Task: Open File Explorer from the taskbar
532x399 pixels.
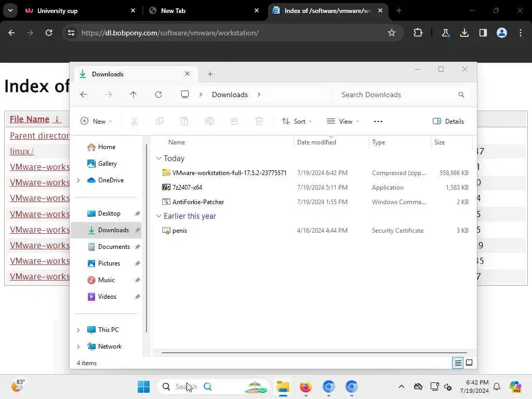Action: pyautogui.click(x=283, y=387)
